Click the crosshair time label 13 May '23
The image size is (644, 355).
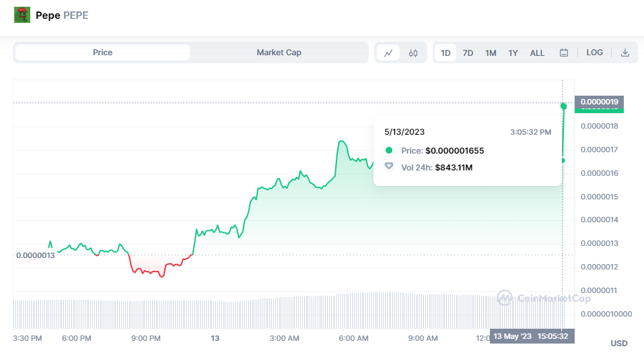coord(532,336)
